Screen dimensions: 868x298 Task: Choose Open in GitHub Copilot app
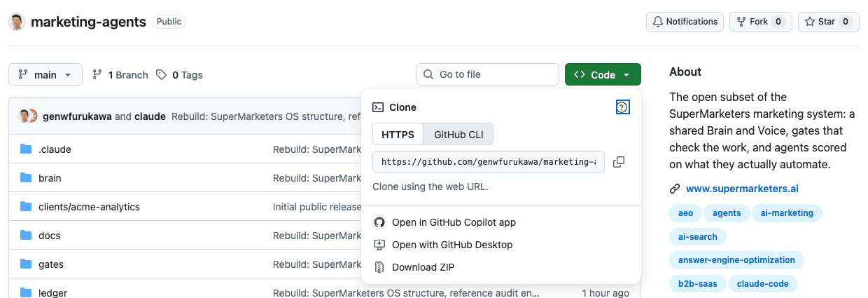501,222
